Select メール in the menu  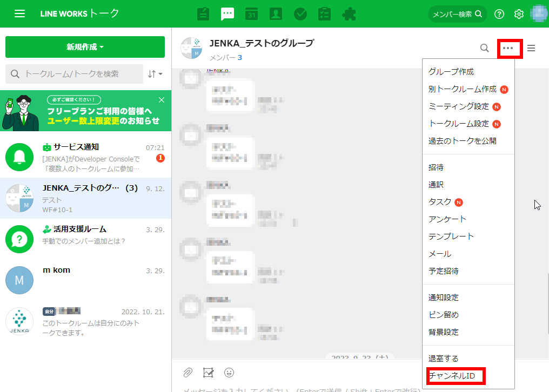[468, 254]
